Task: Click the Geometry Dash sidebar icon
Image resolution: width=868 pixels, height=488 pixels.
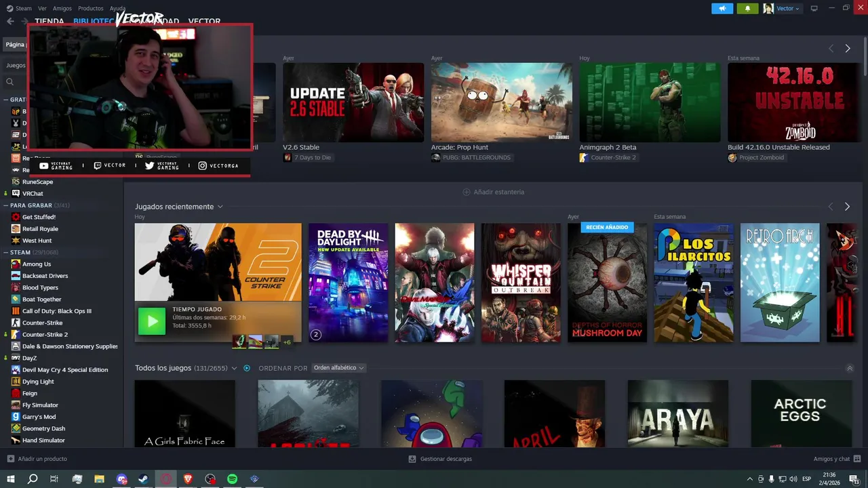Action: (x=16, y=428)
